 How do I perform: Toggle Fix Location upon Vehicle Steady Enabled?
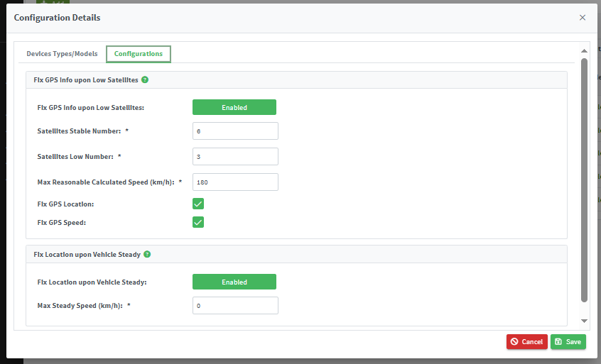234,282
